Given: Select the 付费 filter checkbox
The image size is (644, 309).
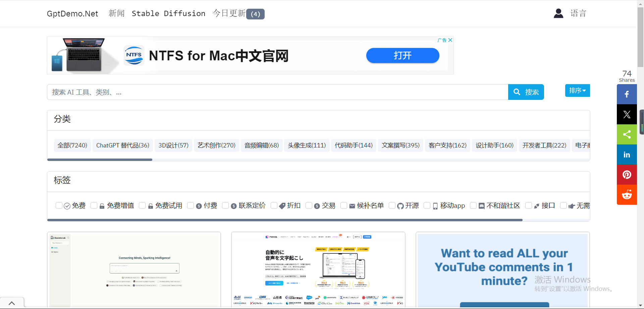Looking at the screenshot, I should (191, 205).
